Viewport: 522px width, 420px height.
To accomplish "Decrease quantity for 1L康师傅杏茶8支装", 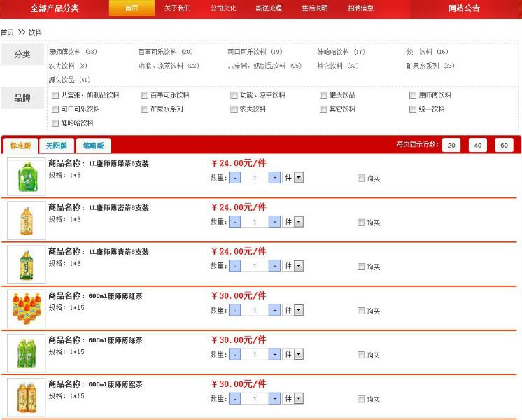I will [x=235, y=266].
